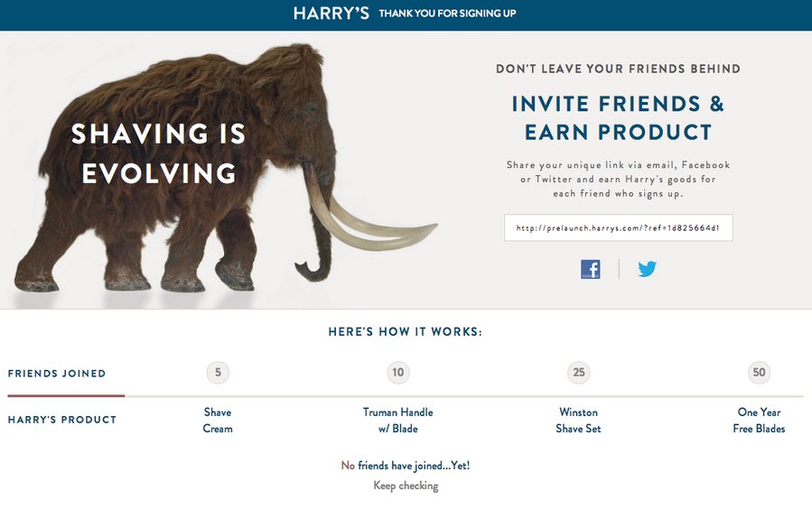Click the No friends have joined message
Image resolution: width=812 pixels, height=528 pixels.
pyautogui.click(x=407, y=465)
